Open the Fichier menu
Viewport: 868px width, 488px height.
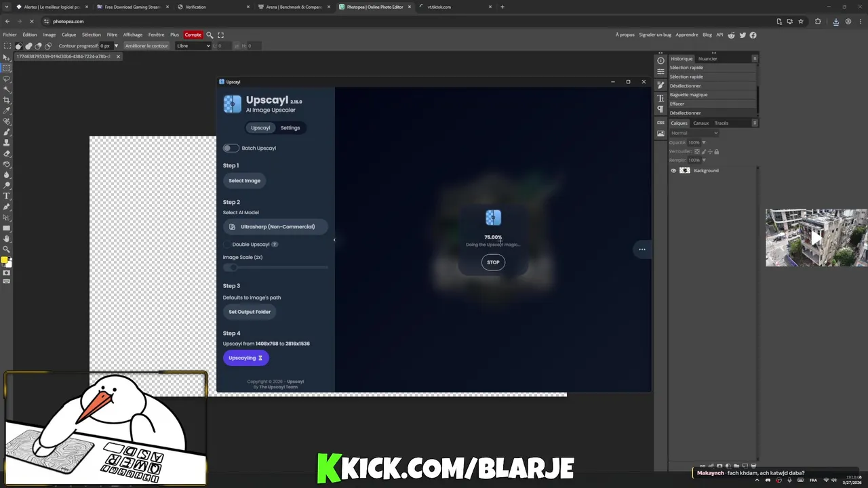click(x=9, y=35)
